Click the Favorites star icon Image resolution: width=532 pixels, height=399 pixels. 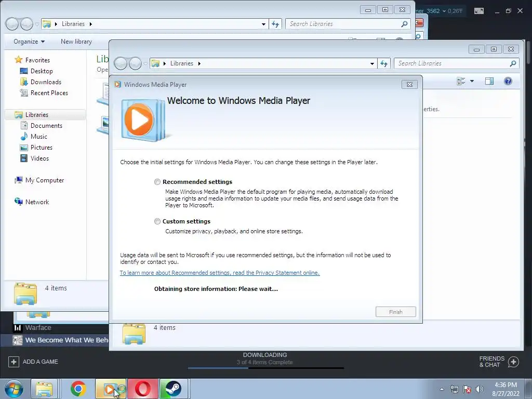point(19,60)
